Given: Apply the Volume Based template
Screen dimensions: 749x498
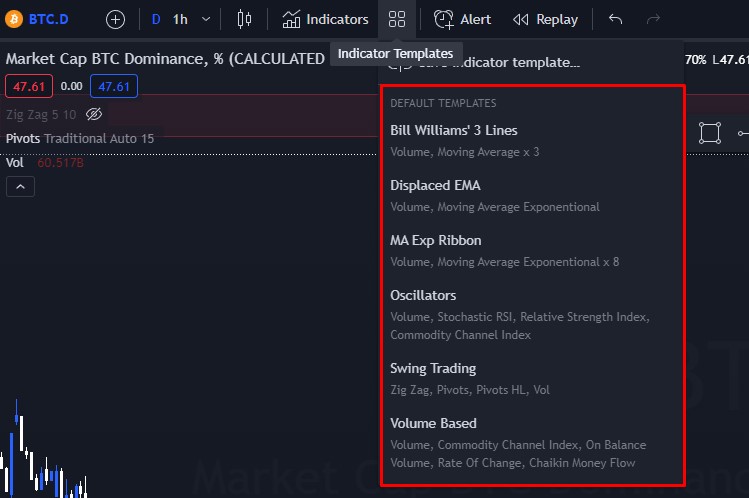Looking at the screenshot, I should pos(533,442).
